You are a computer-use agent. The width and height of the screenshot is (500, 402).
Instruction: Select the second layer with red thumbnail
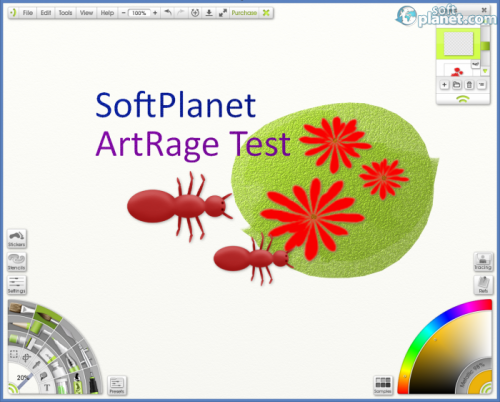pos(458,70)
